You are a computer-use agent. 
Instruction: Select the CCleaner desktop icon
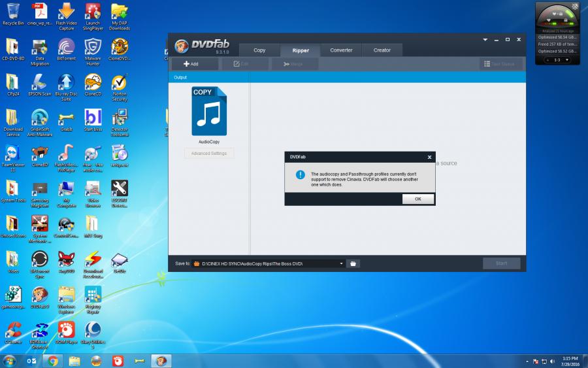(x=13, y=332)
